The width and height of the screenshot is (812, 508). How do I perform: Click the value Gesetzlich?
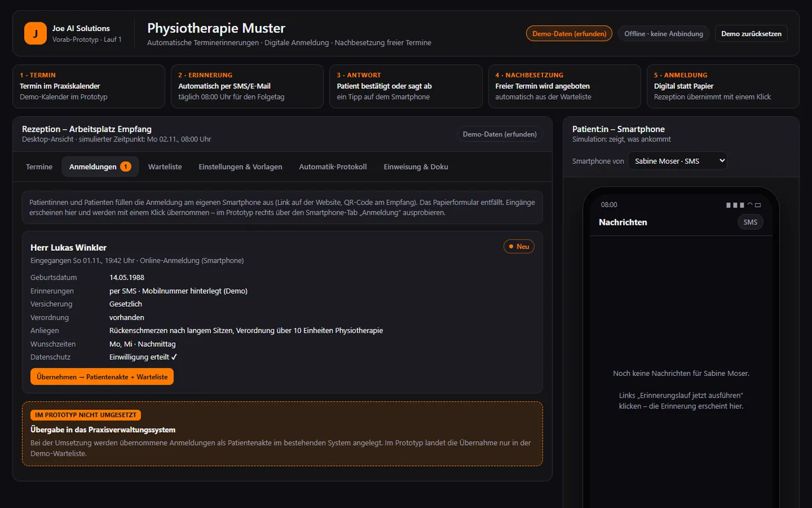tap(126, 304)
